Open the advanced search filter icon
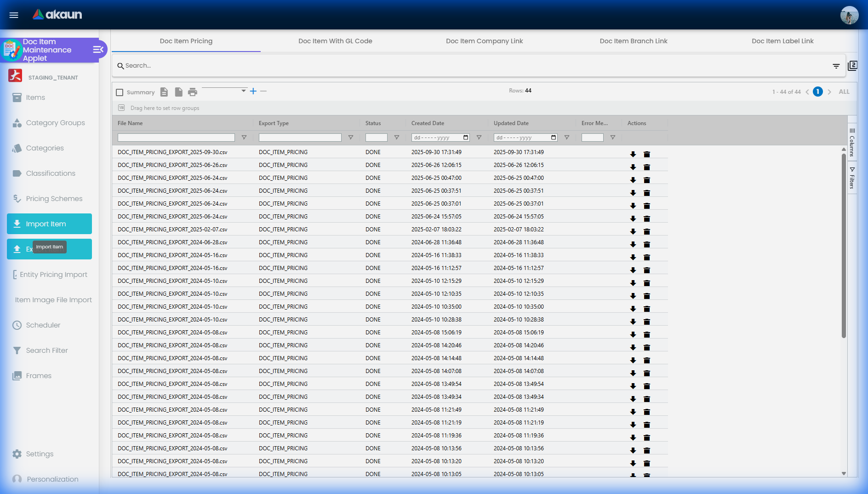 click(836, 66)
